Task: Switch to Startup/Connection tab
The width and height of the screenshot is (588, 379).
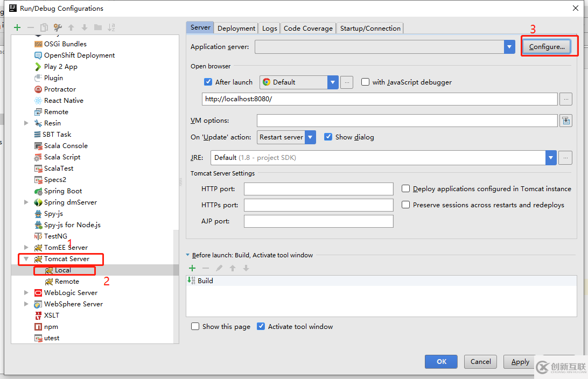Action: [x=370, y=28]
